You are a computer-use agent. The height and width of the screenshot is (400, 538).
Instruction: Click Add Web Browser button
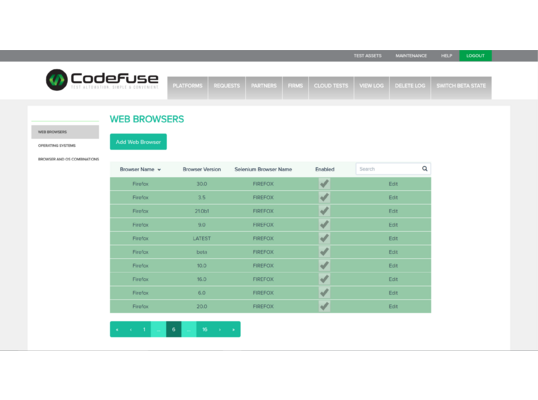click(138, 142)
